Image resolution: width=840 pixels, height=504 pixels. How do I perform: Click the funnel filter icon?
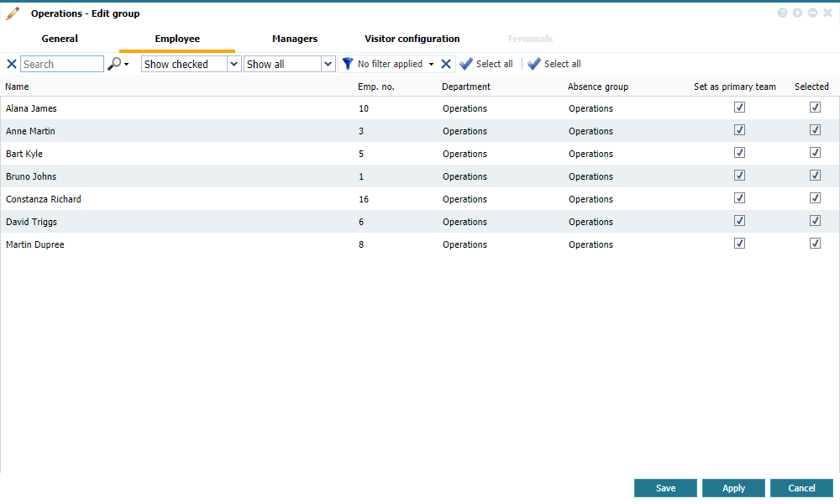347,64
